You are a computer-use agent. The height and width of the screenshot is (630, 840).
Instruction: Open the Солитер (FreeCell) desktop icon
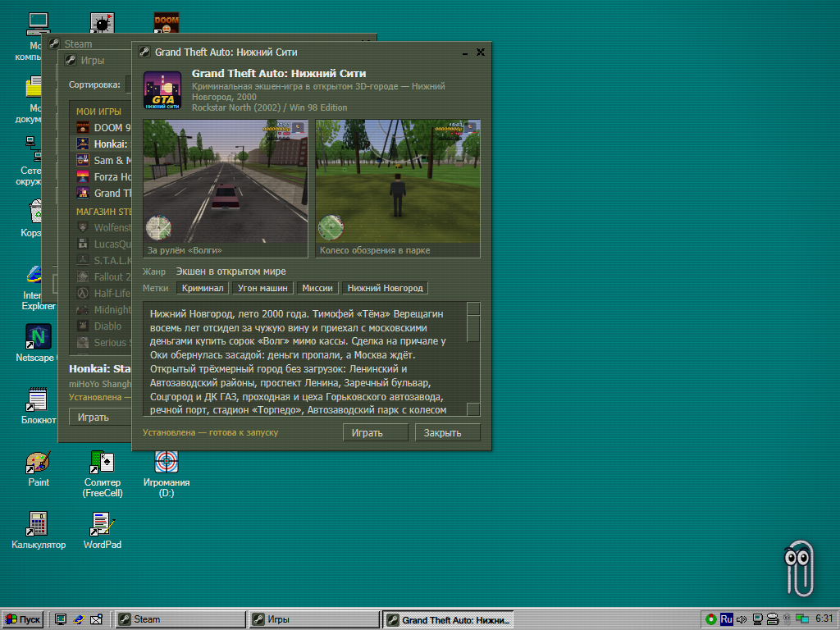(x=103, y=473)
